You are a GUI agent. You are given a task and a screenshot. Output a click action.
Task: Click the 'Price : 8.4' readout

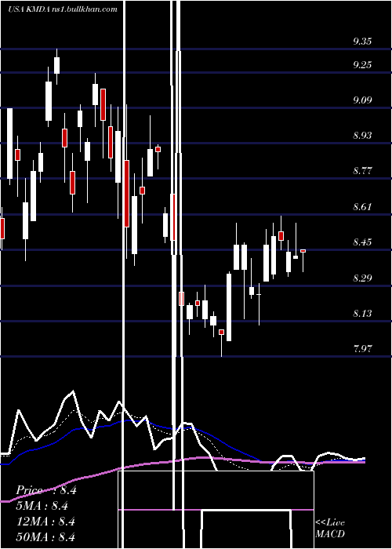pos(46,490)
